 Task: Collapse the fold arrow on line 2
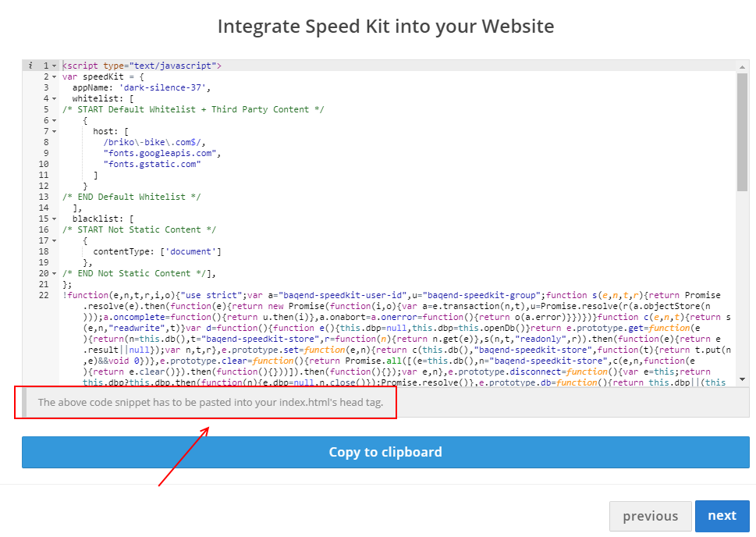pyautogui.click(x=54, y=77)
